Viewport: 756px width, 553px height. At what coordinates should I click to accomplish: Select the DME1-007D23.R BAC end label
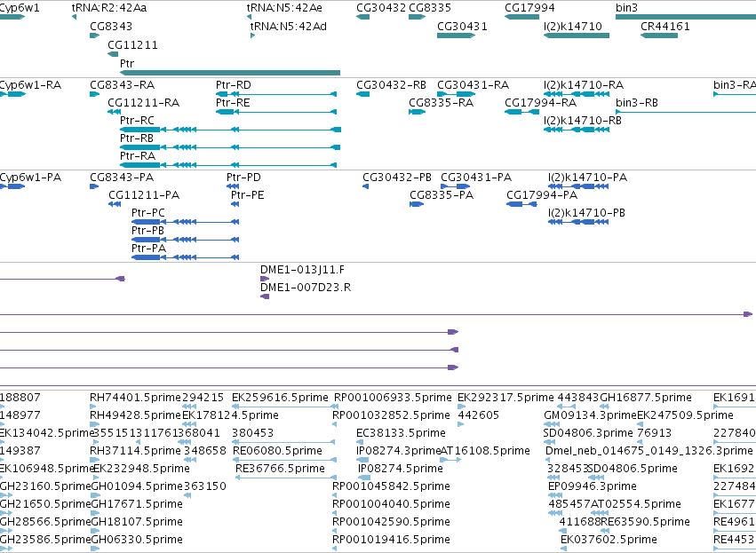306,288
